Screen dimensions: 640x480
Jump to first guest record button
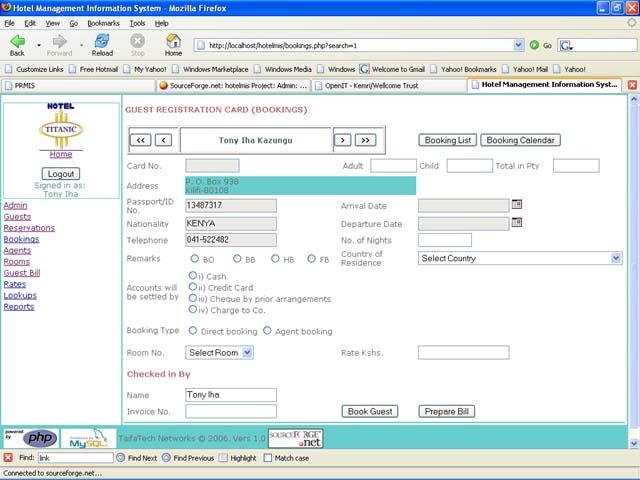click(141, 141)
